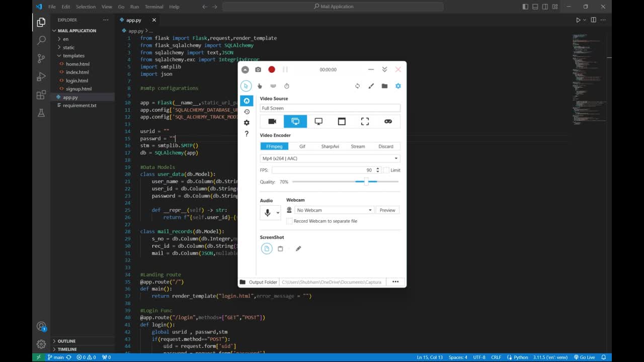
Task: Open the recent history tab in Captura
Action: click(247, 112)
